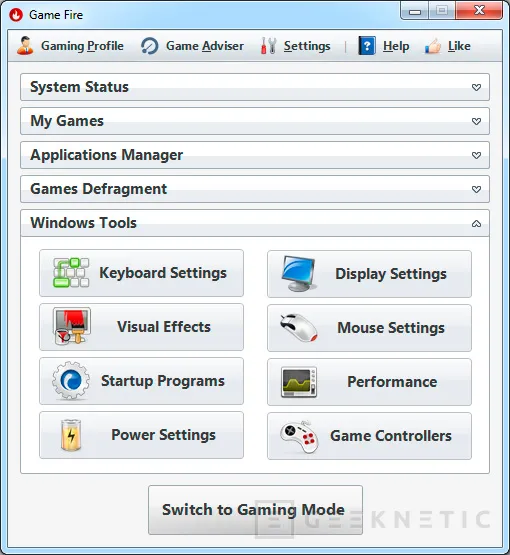
Task: Click the Game Fire flame logo icon
Action: 16,15
